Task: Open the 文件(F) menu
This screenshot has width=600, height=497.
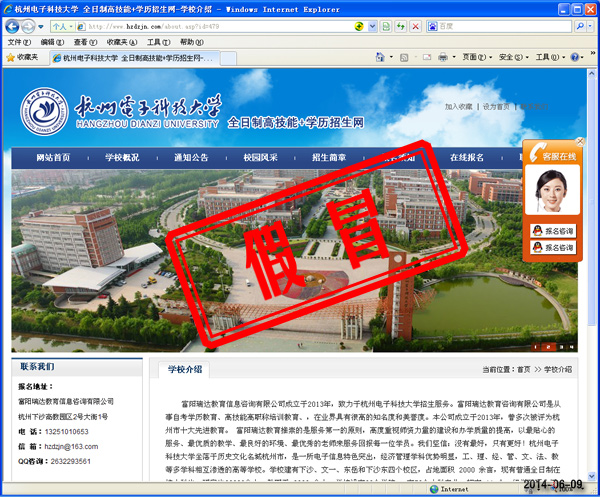Action: tap(19, 42)
